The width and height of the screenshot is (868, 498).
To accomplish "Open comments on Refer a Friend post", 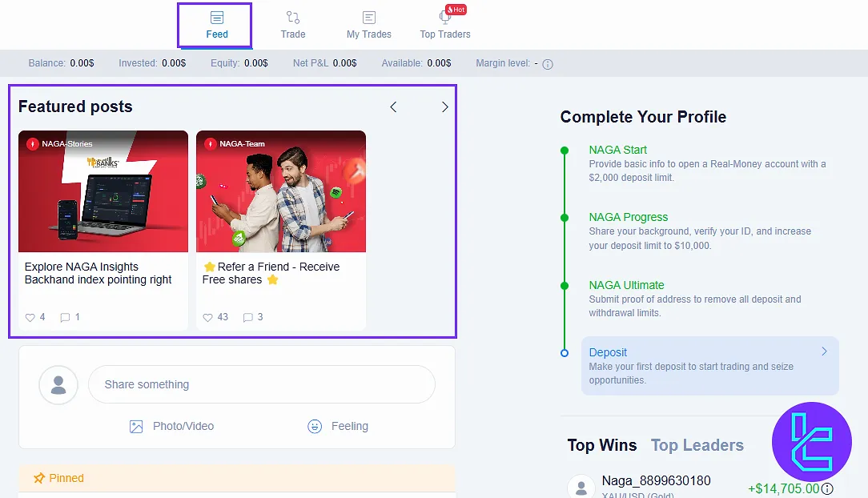I will pos(248,317).
